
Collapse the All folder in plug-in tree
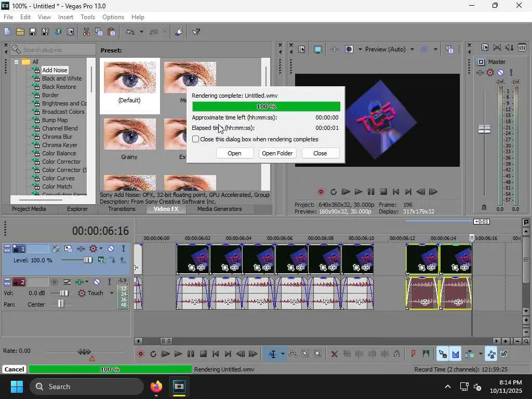pos(16,62)
